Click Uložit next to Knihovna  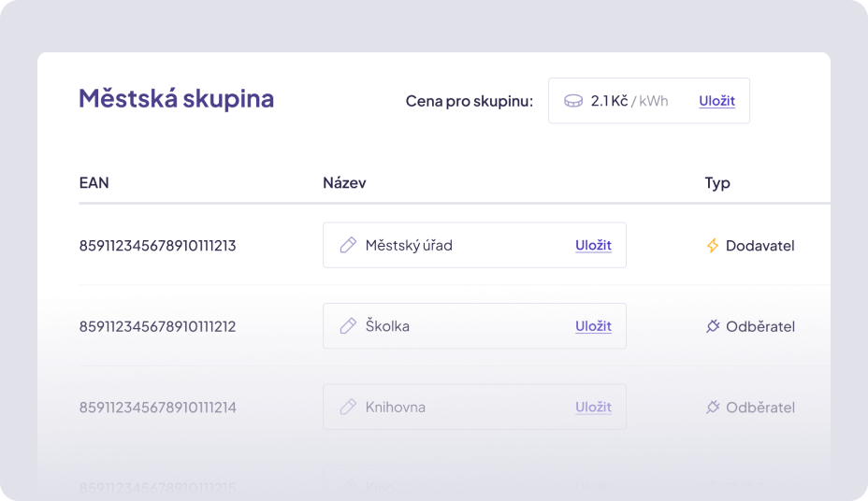pos(593,407)
